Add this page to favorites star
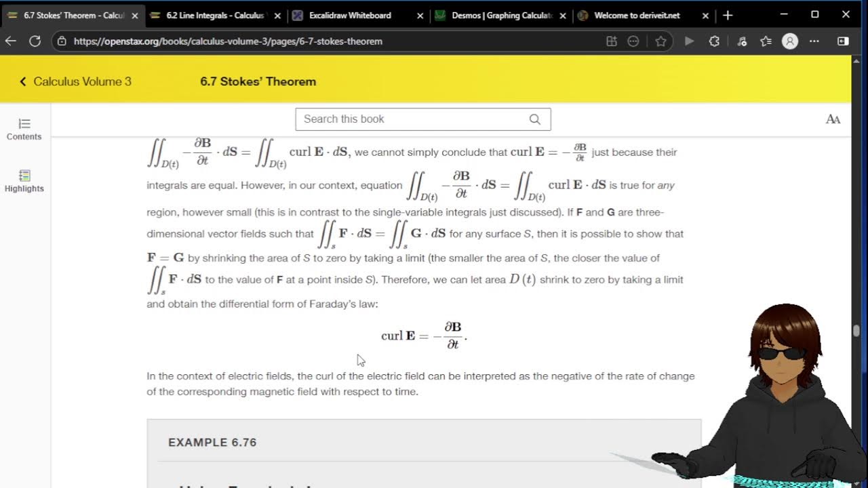The height and width of the screenshot is (488, 868). point(660,41)
